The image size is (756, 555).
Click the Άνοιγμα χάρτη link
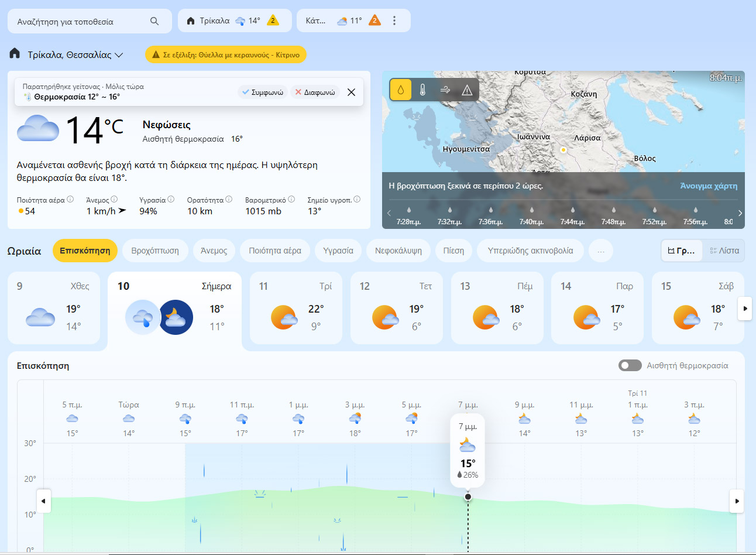pyautogui.click(x=709, y=186)
